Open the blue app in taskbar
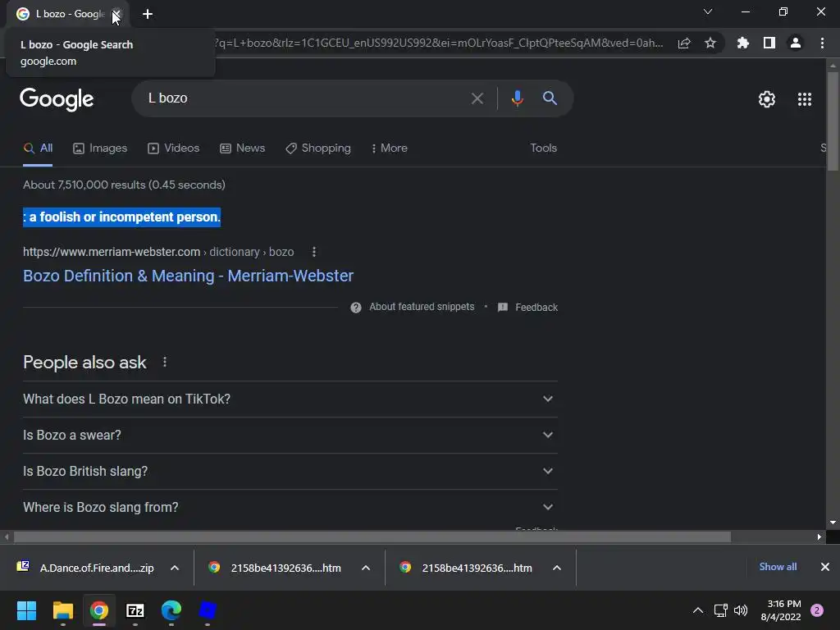The height and width of the screenshot is (630, 840). (208, 610)
